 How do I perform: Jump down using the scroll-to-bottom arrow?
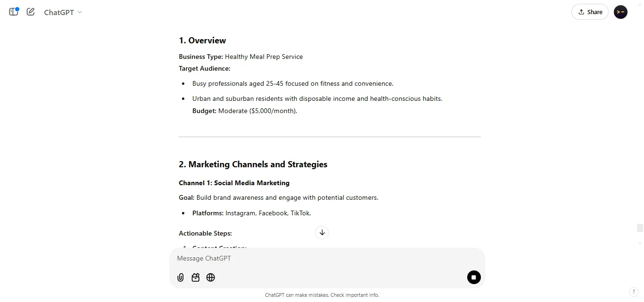pyautogui.click(x=322, y=232)
